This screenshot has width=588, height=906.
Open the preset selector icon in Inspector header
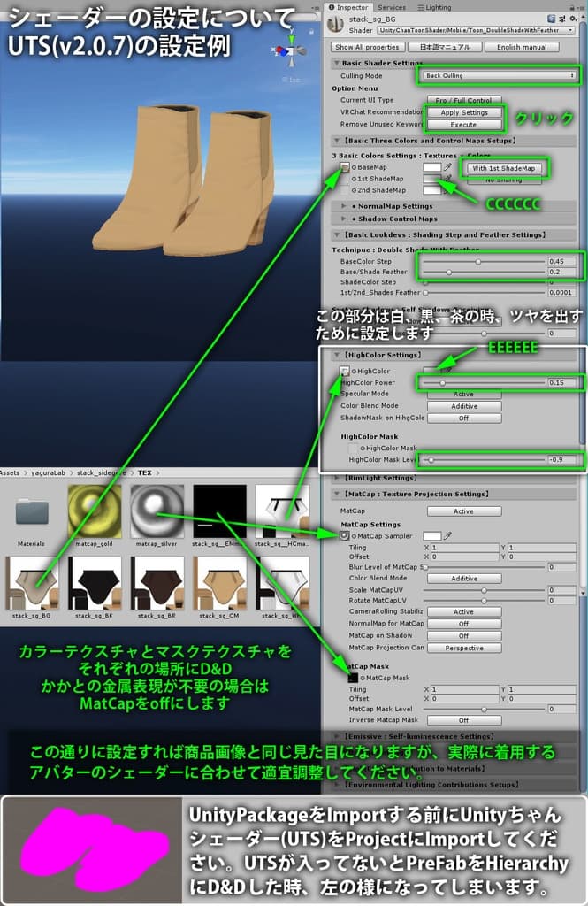562,19
